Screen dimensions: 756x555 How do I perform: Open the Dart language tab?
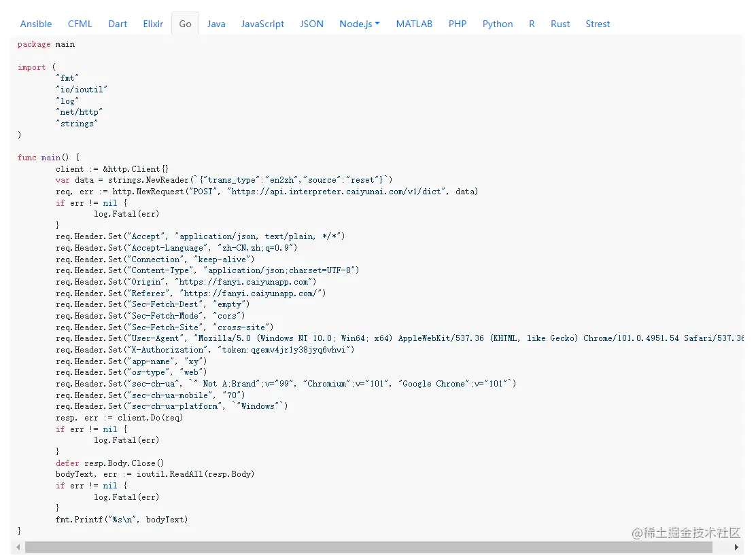117,24
